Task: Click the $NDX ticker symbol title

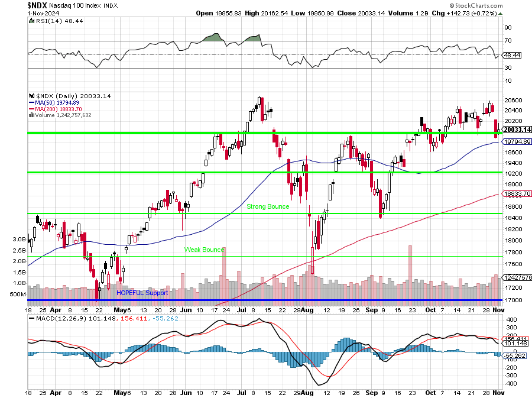Action: coord(39,5)
